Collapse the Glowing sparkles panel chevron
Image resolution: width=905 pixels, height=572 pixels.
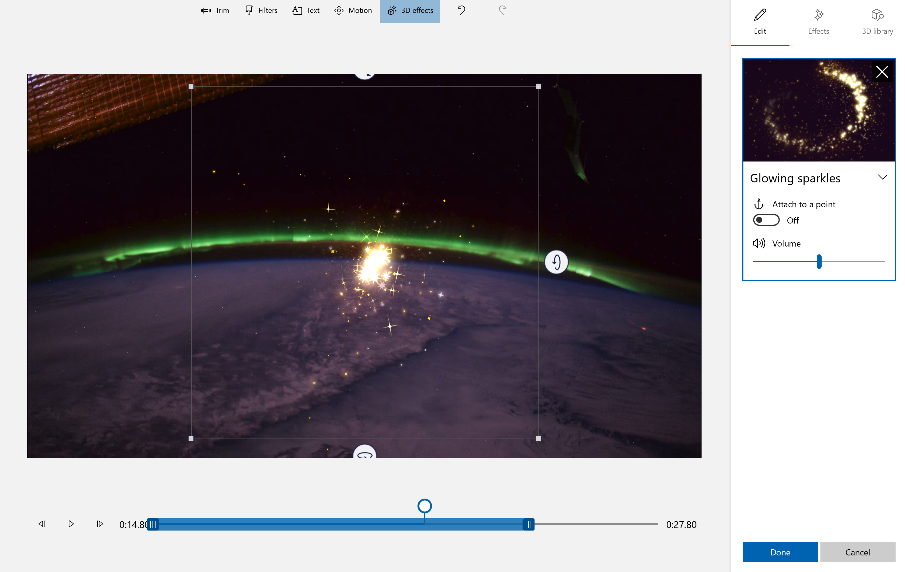pos(882,177)
